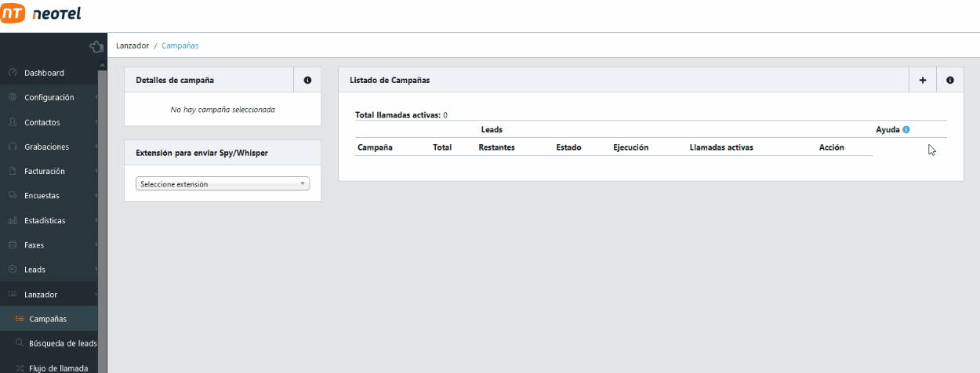
Task: Collapse the Lanzador sidebar section
Action: pyautogui.click(x=41, y=294)
